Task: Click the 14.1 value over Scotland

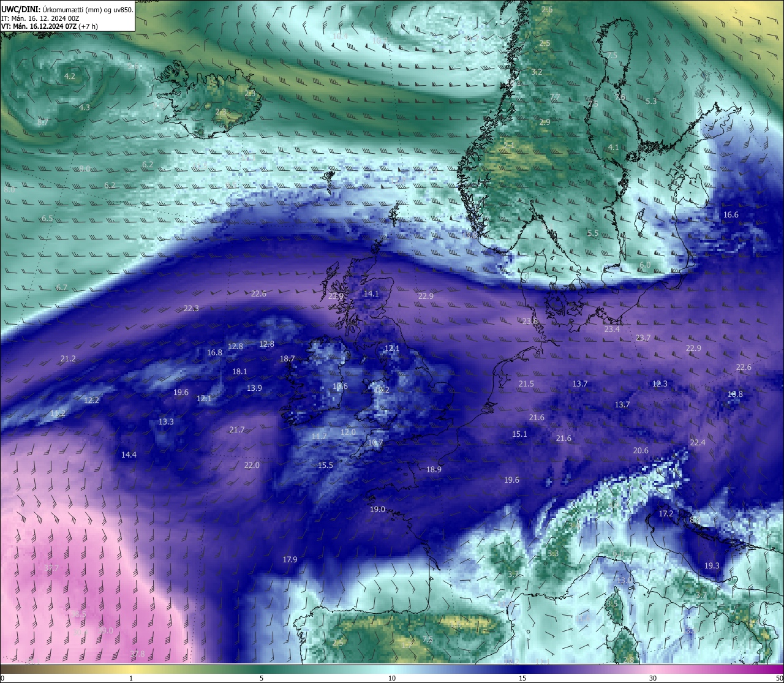Action: click(371, 293)
